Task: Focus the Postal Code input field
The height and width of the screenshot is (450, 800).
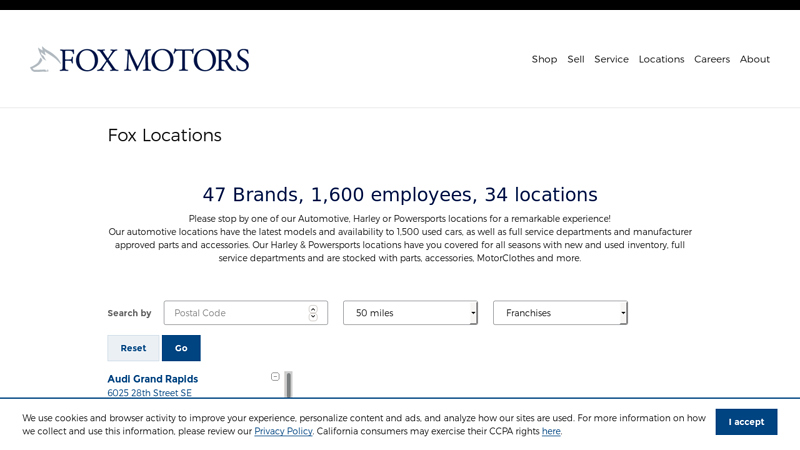Action: click(x=245, y=313)
